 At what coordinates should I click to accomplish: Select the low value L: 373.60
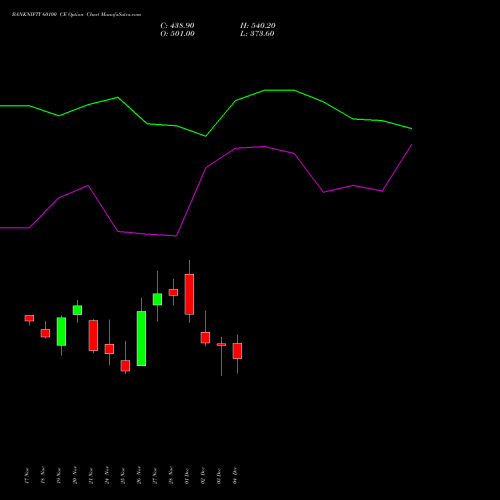257,34
